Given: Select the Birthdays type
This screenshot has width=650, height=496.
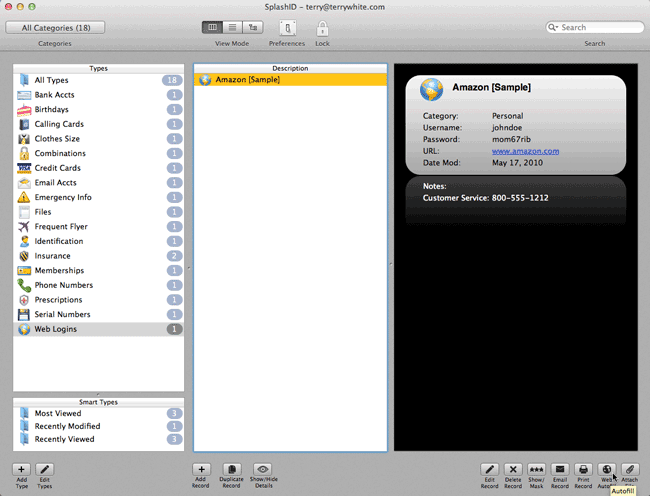Looking at the screenshot, I should [x=99, y=109].
